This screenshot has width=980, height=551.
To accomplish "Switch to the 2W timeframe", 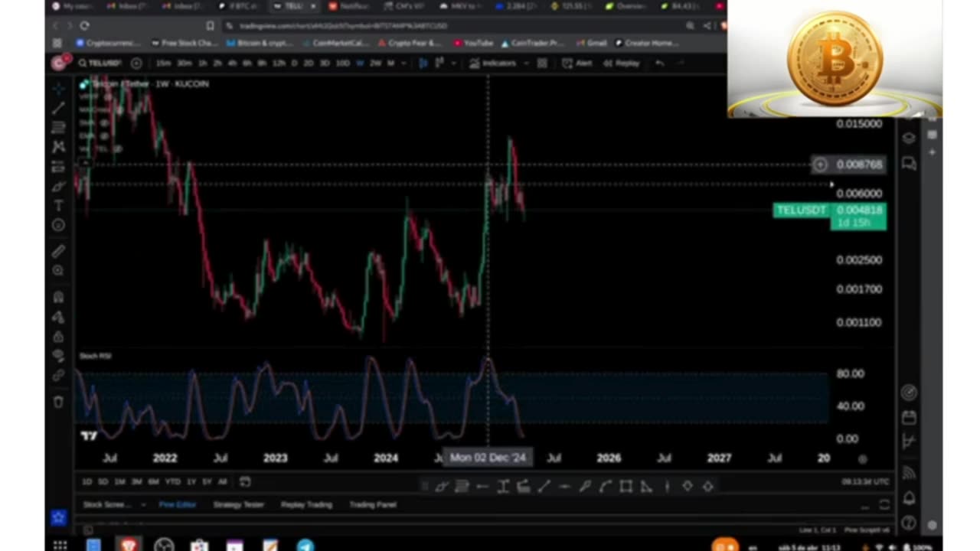I will 376,63.
